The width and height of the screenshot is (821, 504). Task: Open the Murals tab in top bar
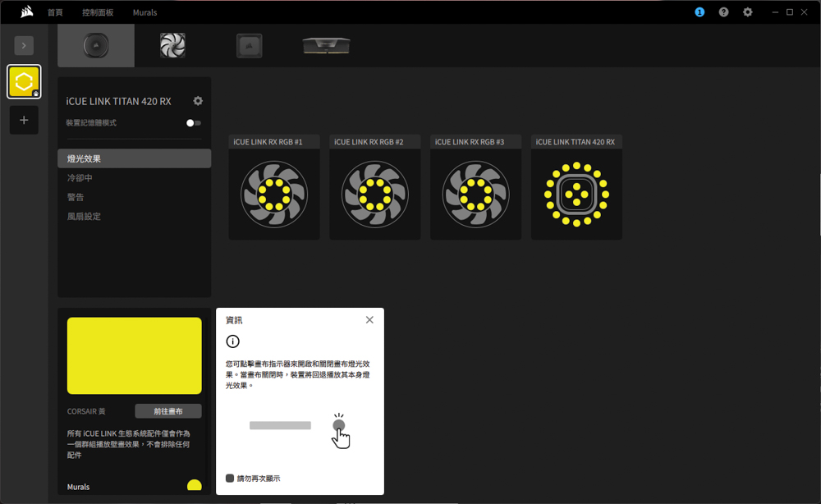(x=145, y=12)
